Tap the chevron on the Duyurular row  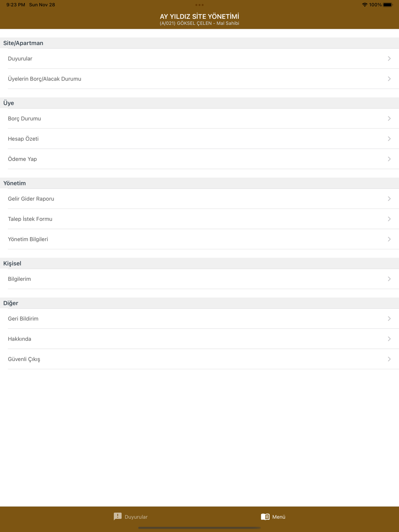[389, 59]
